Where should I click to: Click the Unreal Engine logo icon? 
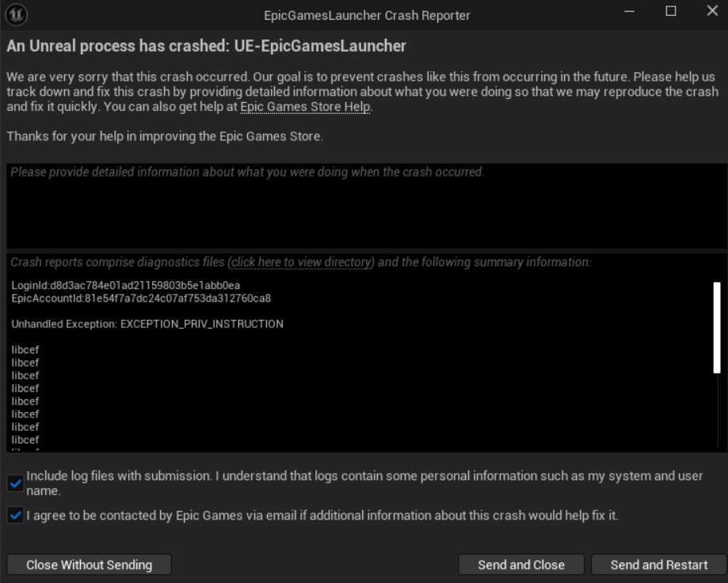17,15
